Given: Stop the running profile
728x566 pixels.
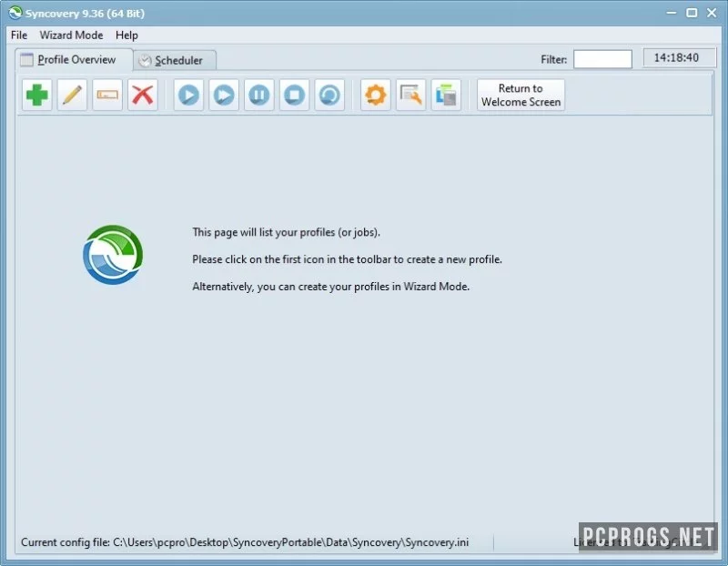Looking at the screenshot, I should click(x=294, y=96).
